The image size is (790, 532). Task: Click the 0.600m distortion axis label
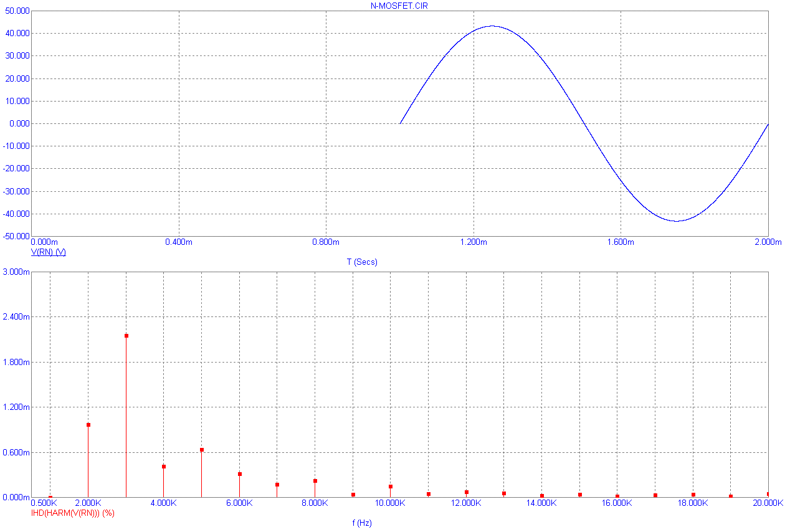16,453
